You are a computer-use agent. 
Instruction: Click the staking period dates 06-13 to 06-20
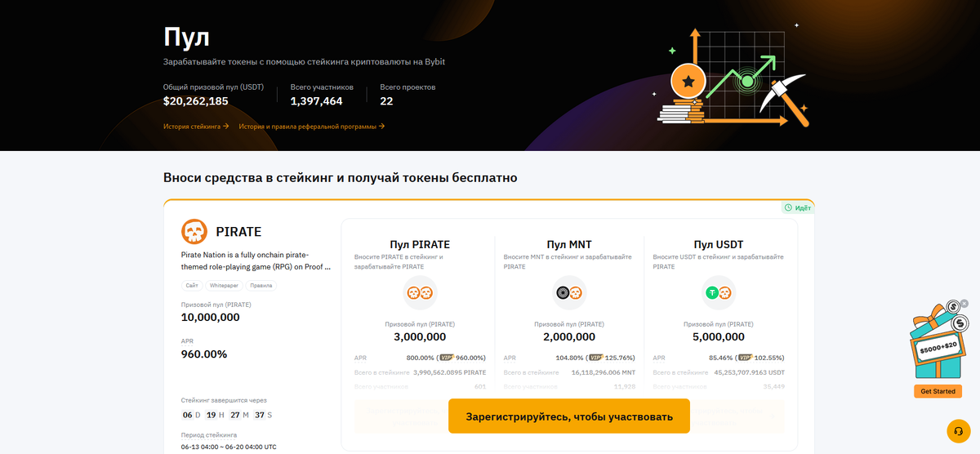229,447
